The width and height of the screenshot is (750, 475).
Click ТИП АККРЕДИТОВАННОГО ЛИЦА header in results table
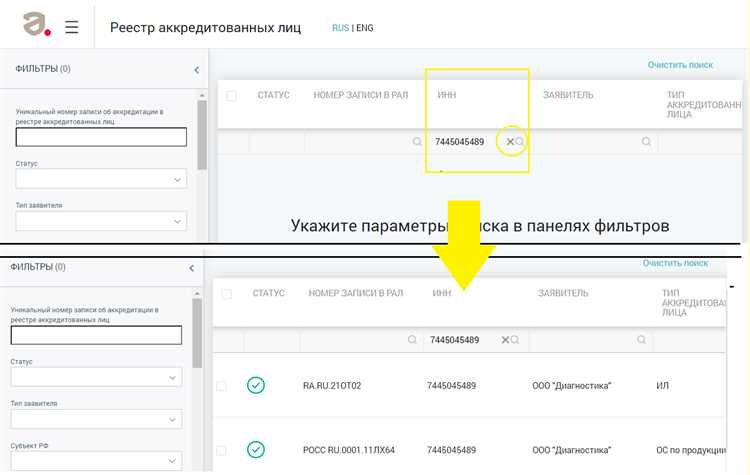pyautogui.click(x=694, y=303)
